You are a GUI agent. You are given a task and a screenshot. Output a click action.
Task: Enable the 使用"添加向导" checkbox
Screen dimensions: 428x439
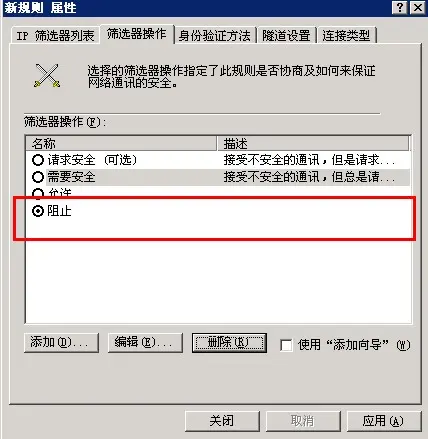pyautogui.click(x=286, y=345)
